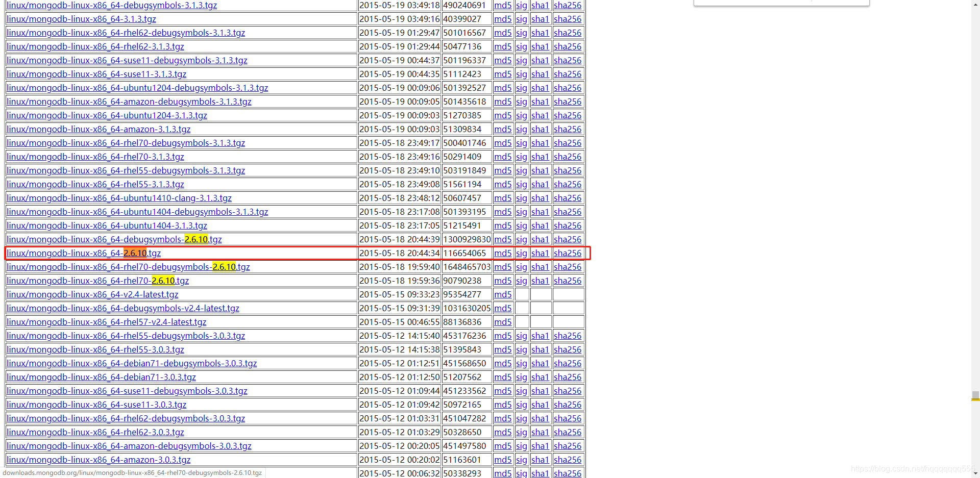Viewport: 980px width, 478px height.
Task: Open sha256 link for x86_64-3.1.3.tgz row
Action: tap(568, 19)
